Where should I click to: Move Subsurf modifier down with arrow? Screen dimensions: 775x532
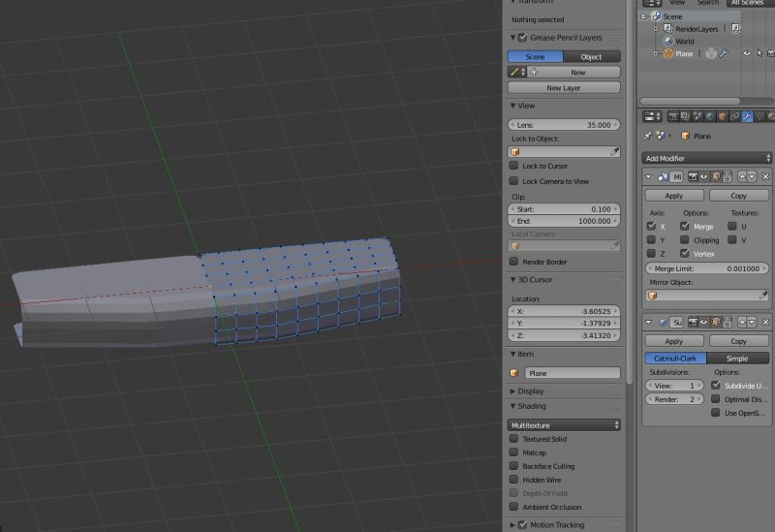pyautogui.click(x=752, y=323)
